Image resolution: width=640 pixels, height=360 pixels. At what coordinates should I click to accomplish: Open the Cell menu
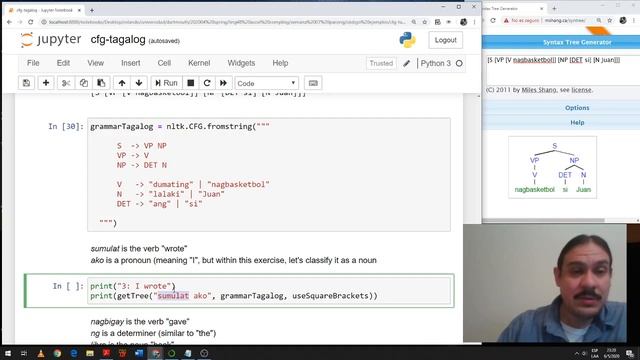[164, 63]
